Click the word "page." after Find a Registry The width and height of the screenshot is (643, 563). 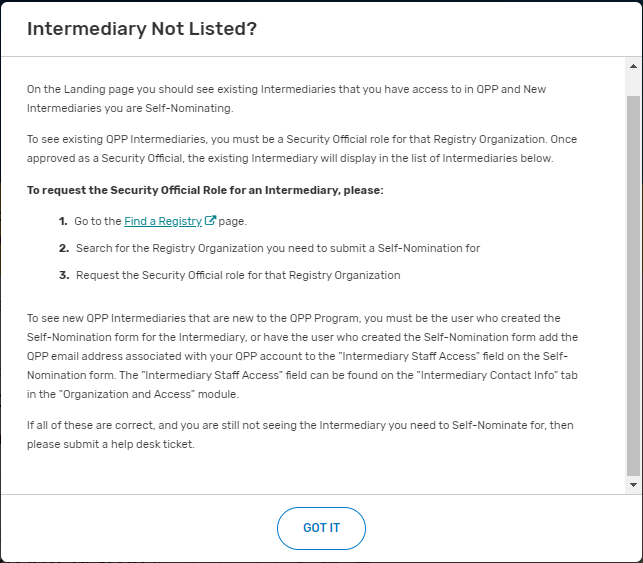[x=232, y=221]
